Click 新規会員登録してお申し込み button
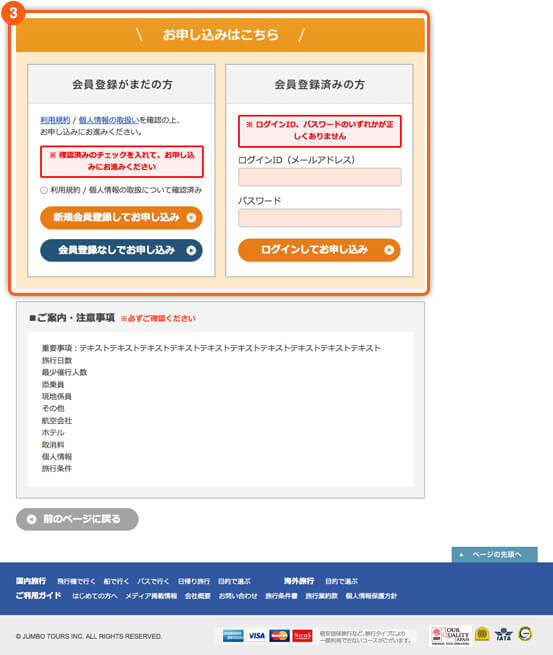 coord(121,218)
